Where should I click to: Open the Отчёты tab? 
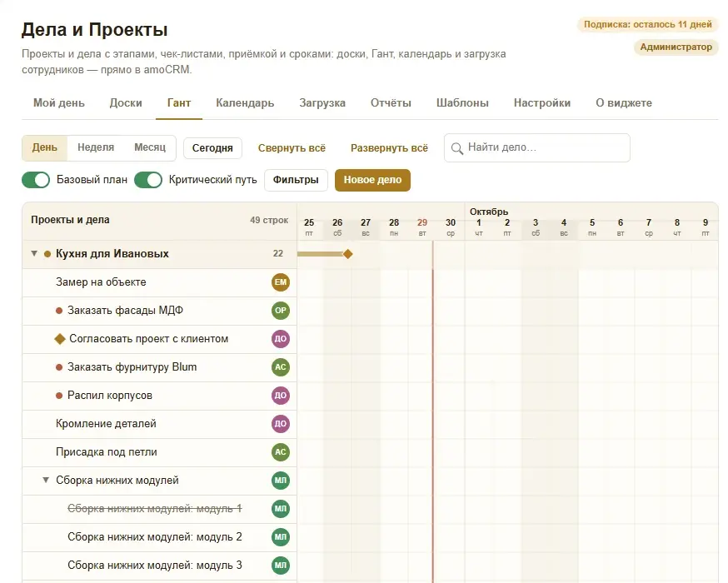pyautogui.click(x=391, y=103)
